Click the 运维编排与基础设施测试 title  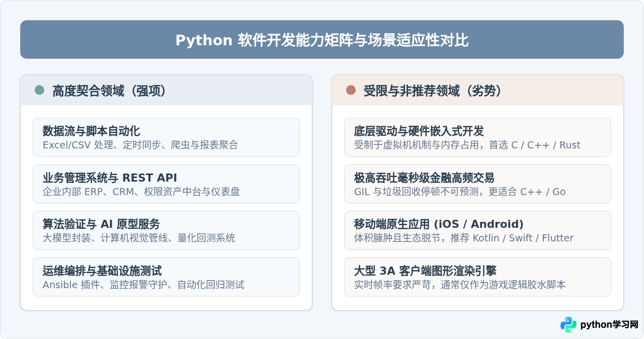point(102,271)
